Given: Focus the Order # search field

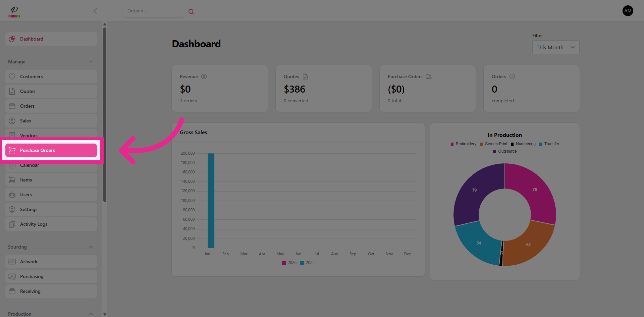Looking at the screenshot, I should tap(154, 11).
